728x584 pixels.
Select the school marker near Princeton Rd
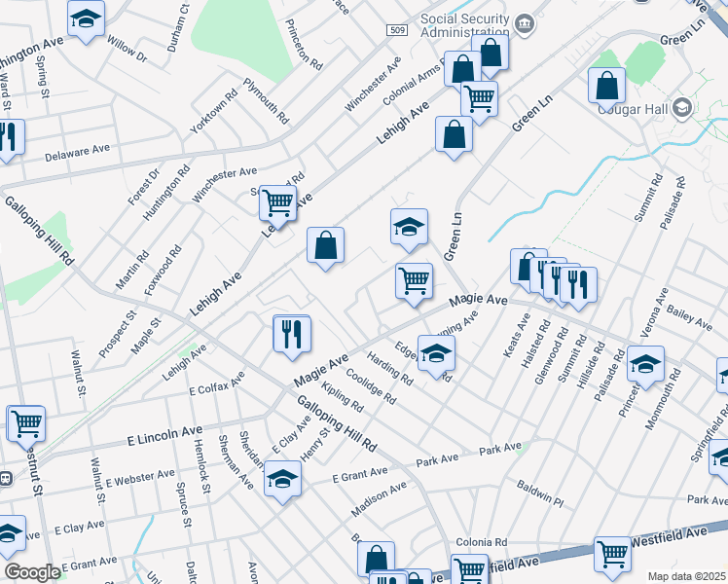(645, 363)
